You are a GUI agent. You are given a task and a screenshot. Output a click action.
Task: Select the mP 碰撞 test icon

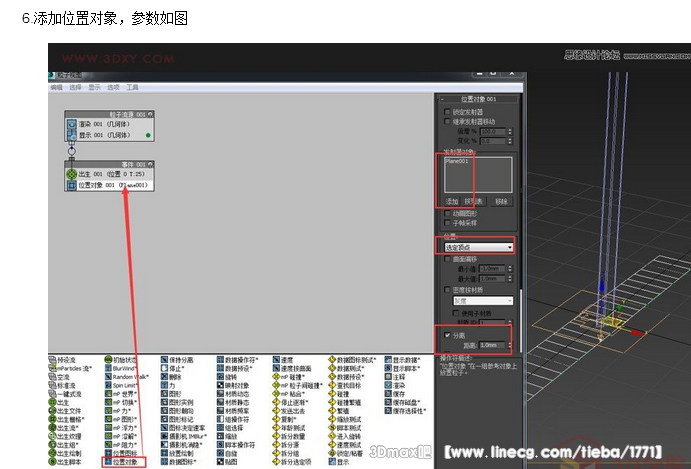(x=276, y=377)
